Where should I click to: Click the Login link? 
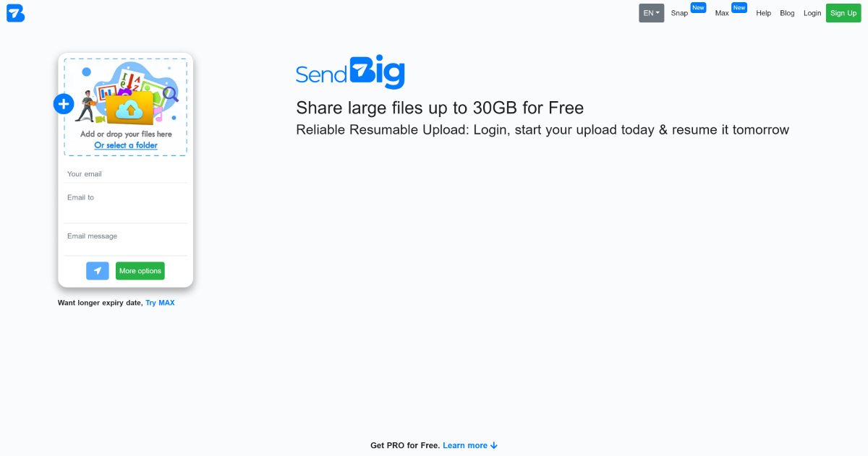pos(812,13)
